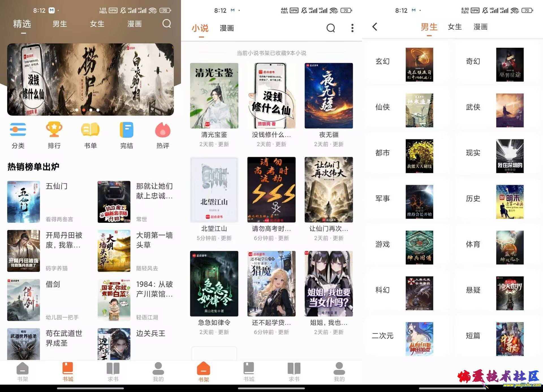
Task: Switch to 女生 tab in store header
Action: point(97,24)
